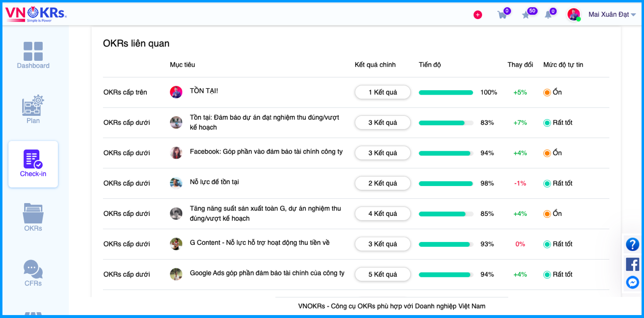Click the objective title 'TỒN TẠI!'
Screen dimensions: 644x318
(x=204, y=91)
